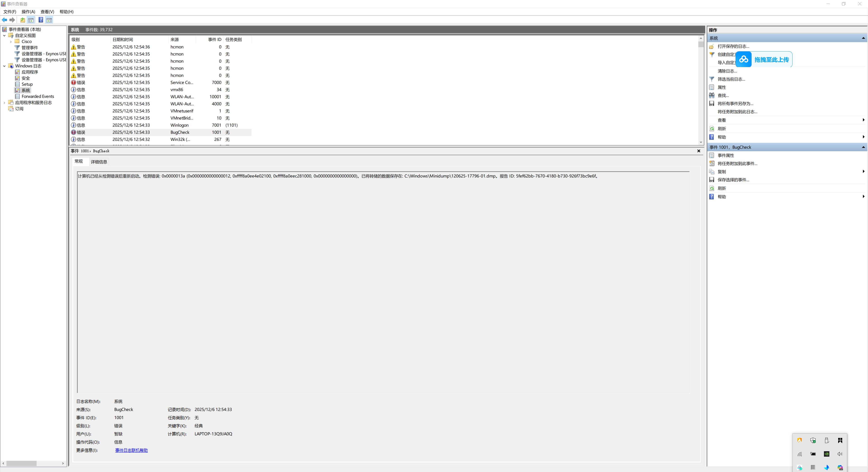868x472 pixels.
Task: Open the 查看(V) menu
Action: tap(47, 12)
